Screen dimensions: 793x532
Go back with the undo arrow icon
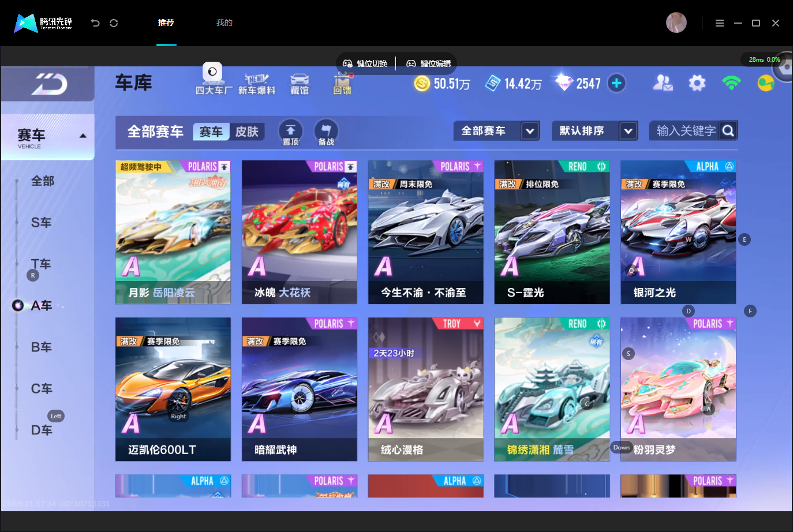[x=95, y=23]
